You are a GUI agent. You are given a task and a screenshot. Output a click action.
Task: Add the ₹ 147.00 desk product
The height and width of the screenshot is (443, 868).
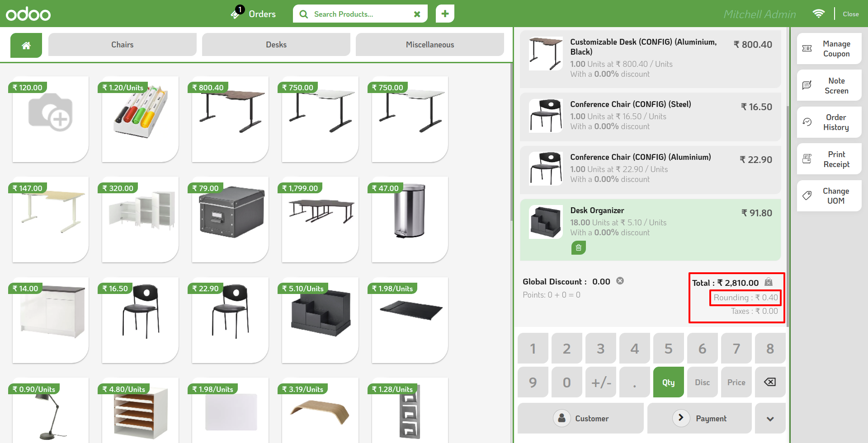click(x=50, y=219)
